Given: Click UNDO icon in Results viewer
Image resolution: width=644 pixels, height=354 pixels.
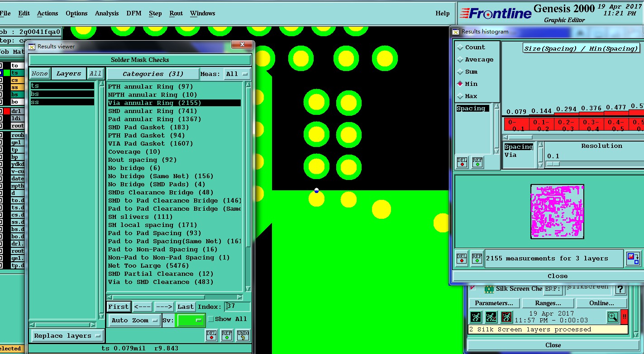Looking at the screenshot, I should tap(243, 335).
